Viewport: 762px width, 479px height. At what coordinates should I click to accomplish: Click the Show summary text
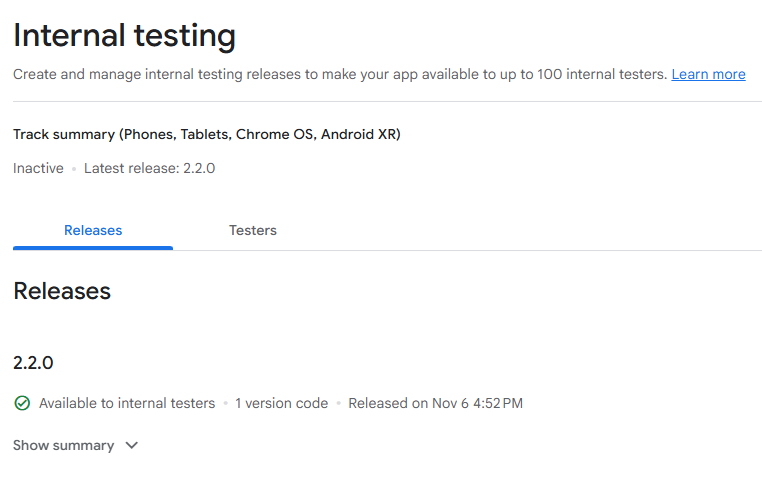[63, 446]
